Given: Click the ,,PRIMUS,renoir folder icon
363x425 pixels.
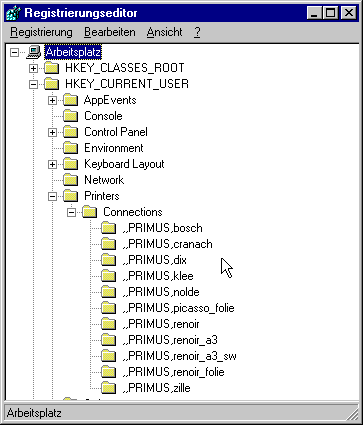Looking at the screenshot, I should pyautogui.click(x=109, y=324).
